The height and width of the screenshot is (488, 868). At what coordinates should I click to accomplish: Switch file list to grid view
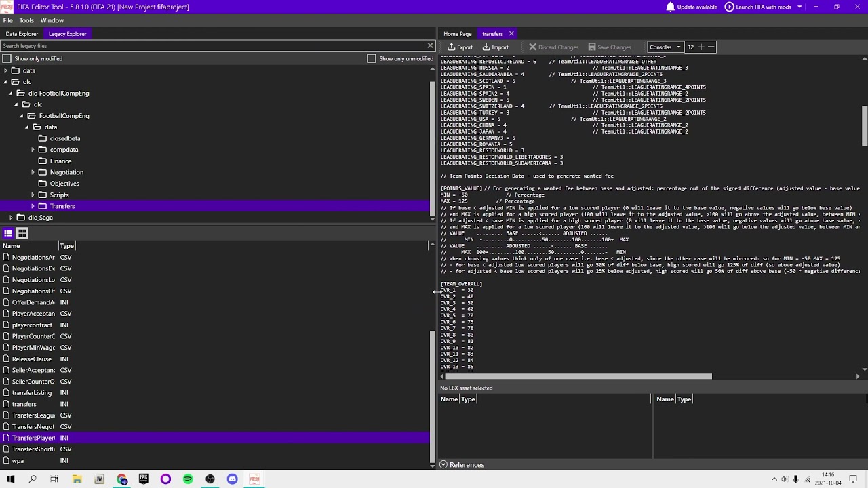pos(22,233)
